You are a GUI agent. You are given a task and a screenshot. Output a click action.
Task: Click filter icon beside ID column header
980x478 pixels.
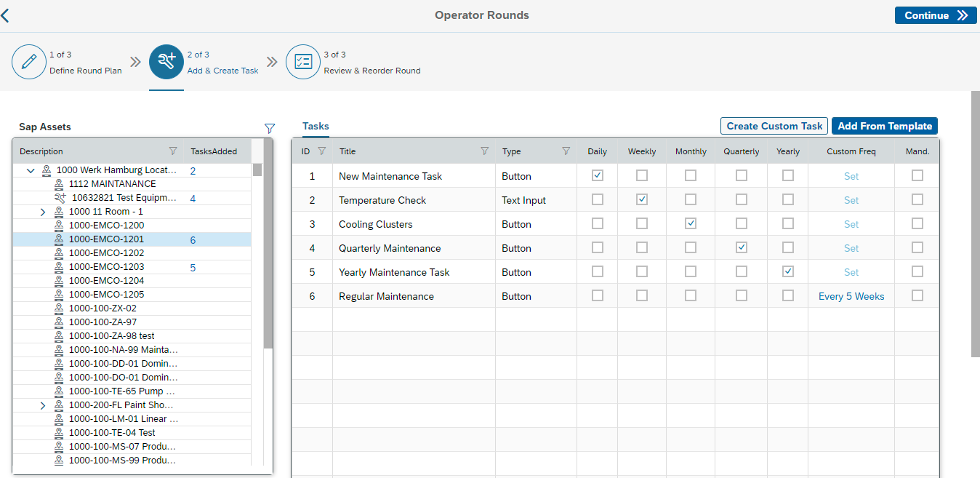click(x=322, y=151)
